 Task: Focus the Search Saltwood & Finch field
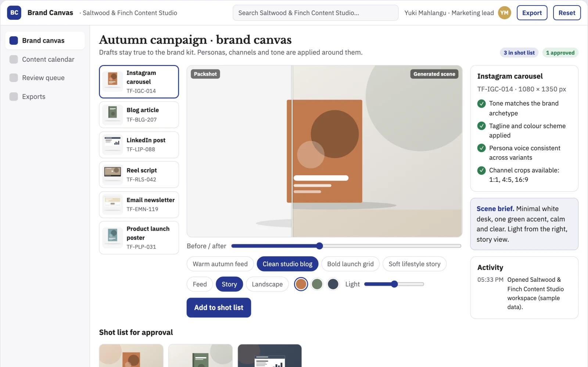[315, 12]
